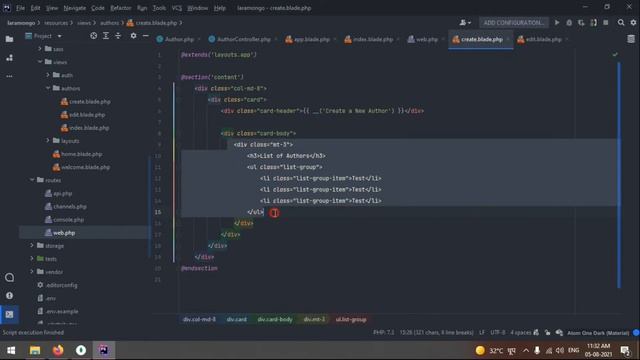
Task: Expand the tests folder
Action: [x=32, y=259]
